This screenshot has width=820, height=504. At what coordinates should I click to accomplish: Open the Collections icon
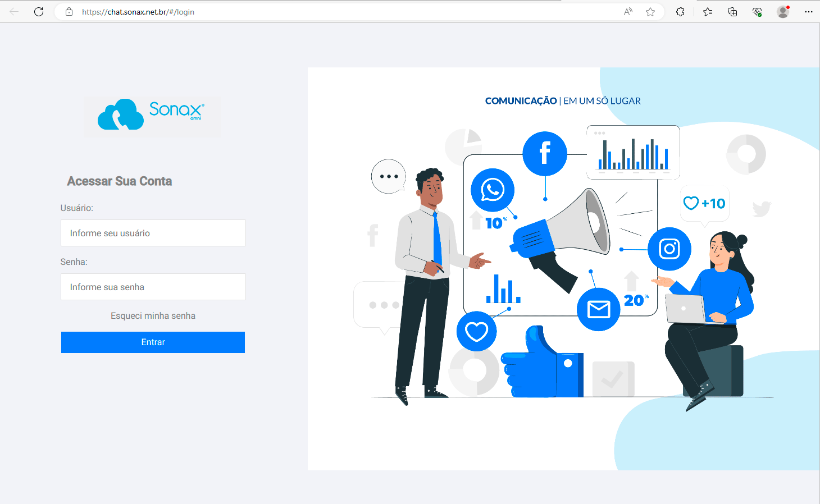click(x=732, y=12)
